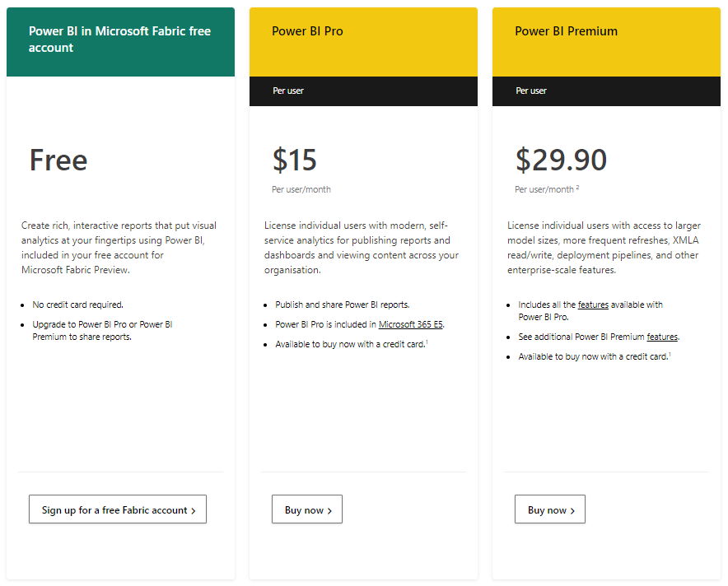Open the Microsoft 365 E5 link
The height and width of the screenshot is (586, 728).
point(410,323)
